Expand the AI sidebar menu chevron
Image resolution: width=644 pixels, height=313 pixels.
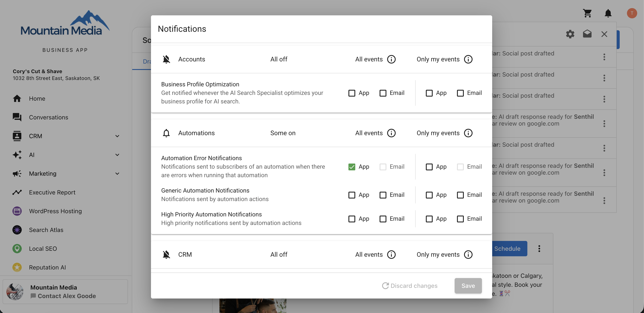(x=117, y=155)
